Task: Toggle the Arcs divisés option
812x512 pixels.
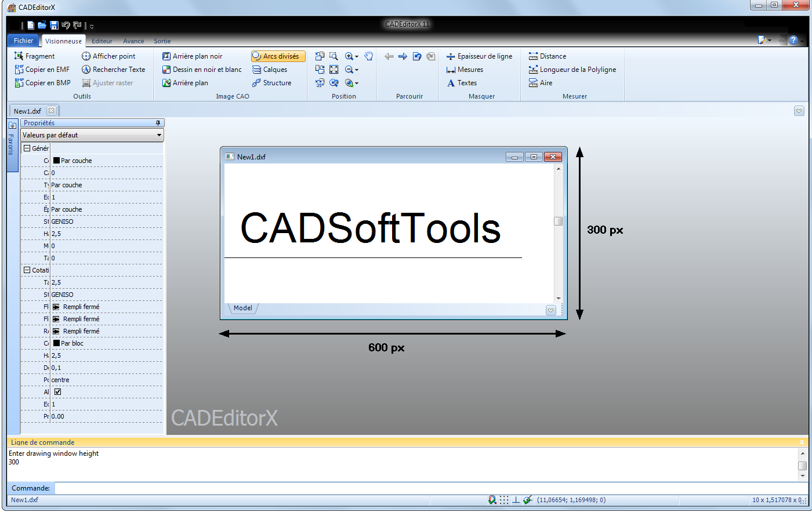Action: point(278,56)
